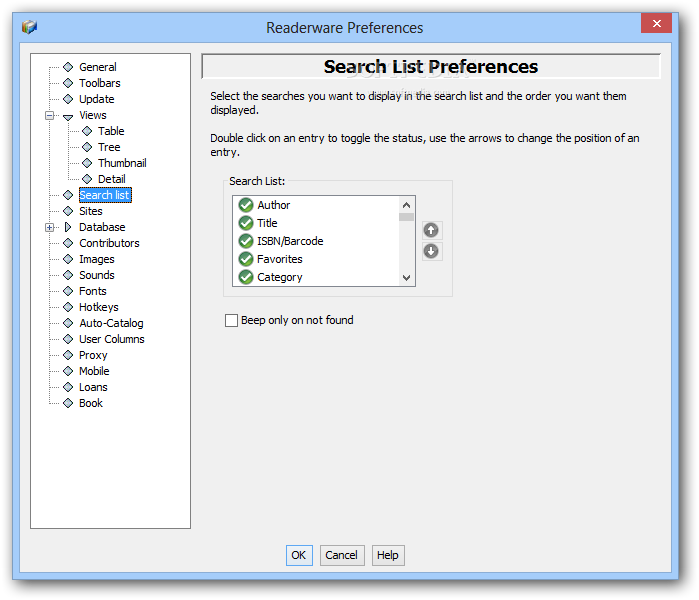This screenshot has width=699, height=600.
Task: Select the Database category
Action: [x=102, y=227]
